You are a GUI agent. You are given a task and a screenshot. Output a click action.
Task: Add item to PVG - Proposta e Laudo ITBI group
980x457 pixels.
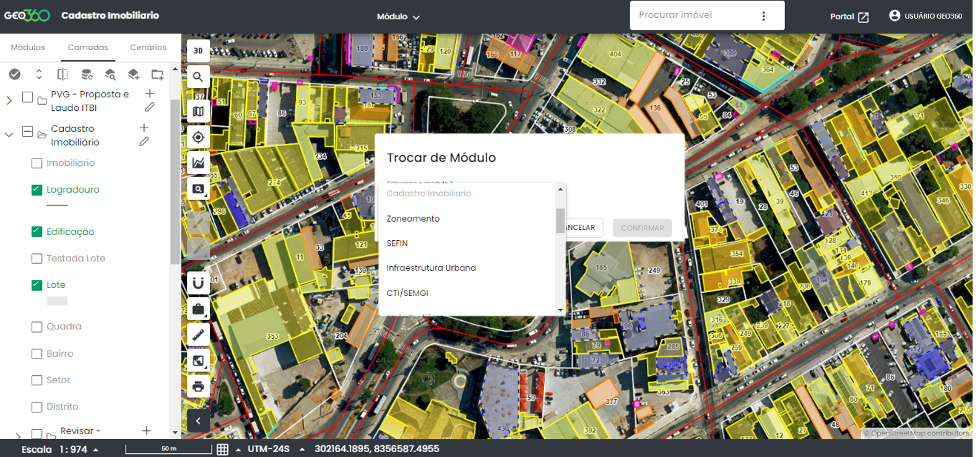pos(150,94)
